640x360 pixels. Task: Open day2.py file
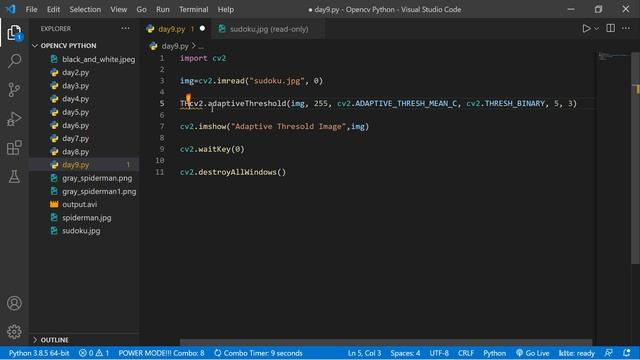pos(76,72)
